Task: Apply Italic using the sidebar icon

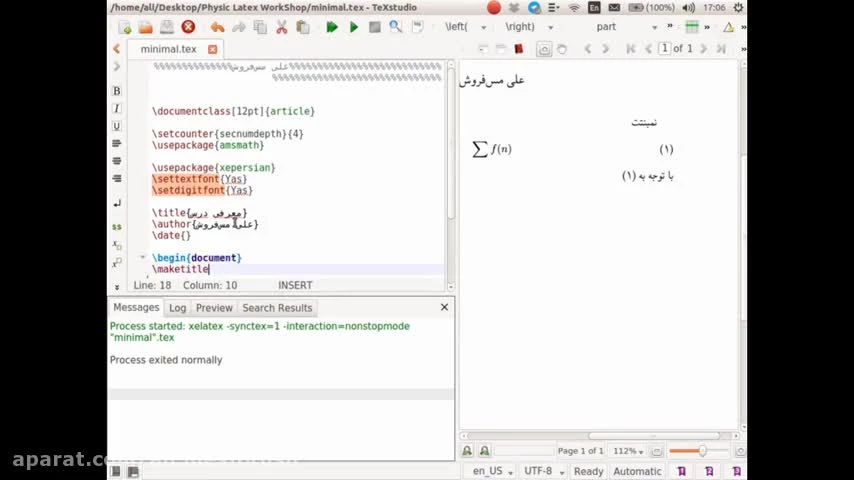Action: 116,108
